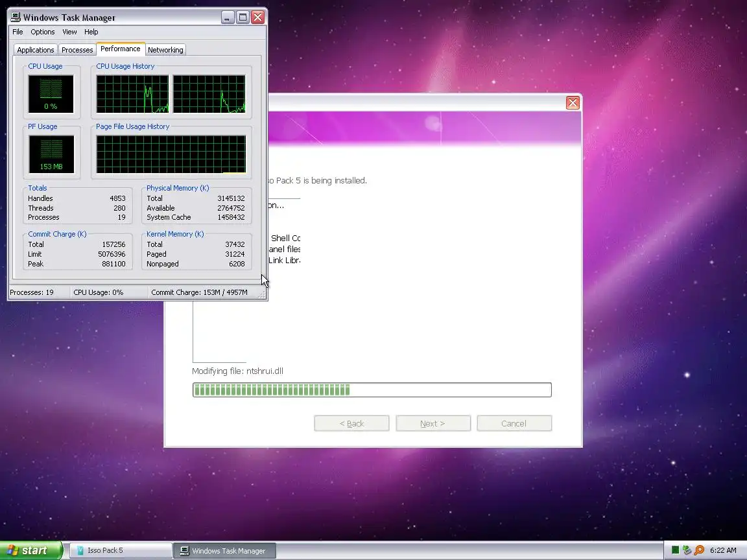Open the Options menu
Viewport: 747px width, 560px height.
42,32
